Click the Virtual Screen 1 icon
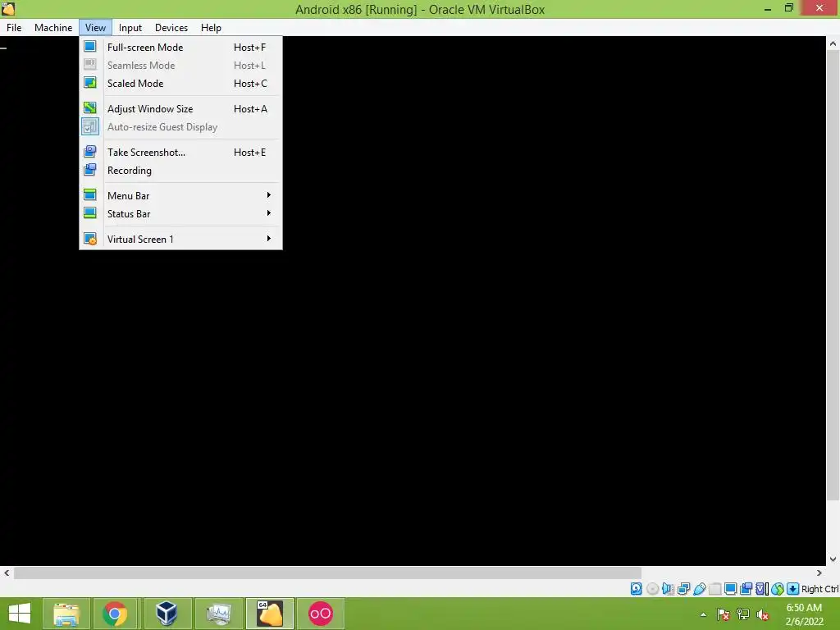This screenshot has width=840, height=630. pyautogui.click(x=90, y=239)
